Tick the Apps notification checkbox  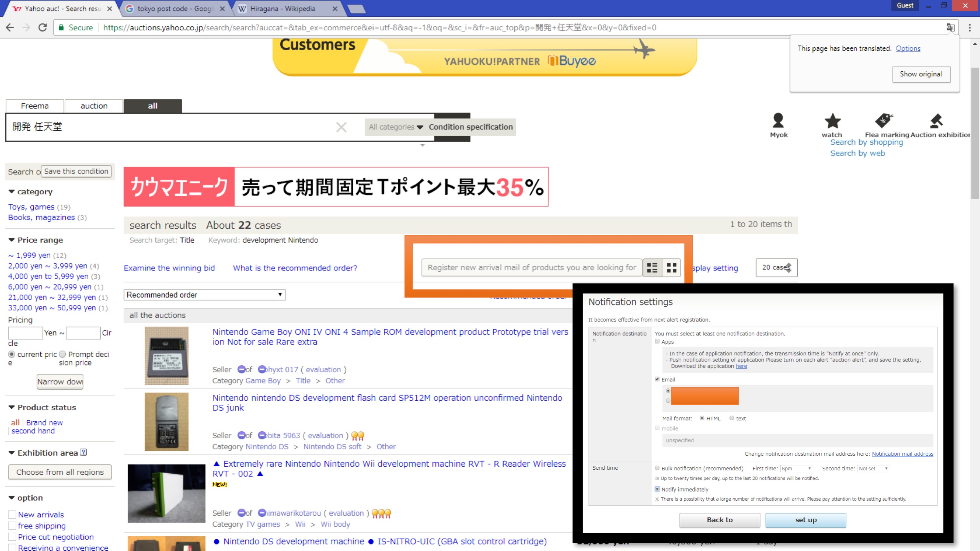click(657, 341)
